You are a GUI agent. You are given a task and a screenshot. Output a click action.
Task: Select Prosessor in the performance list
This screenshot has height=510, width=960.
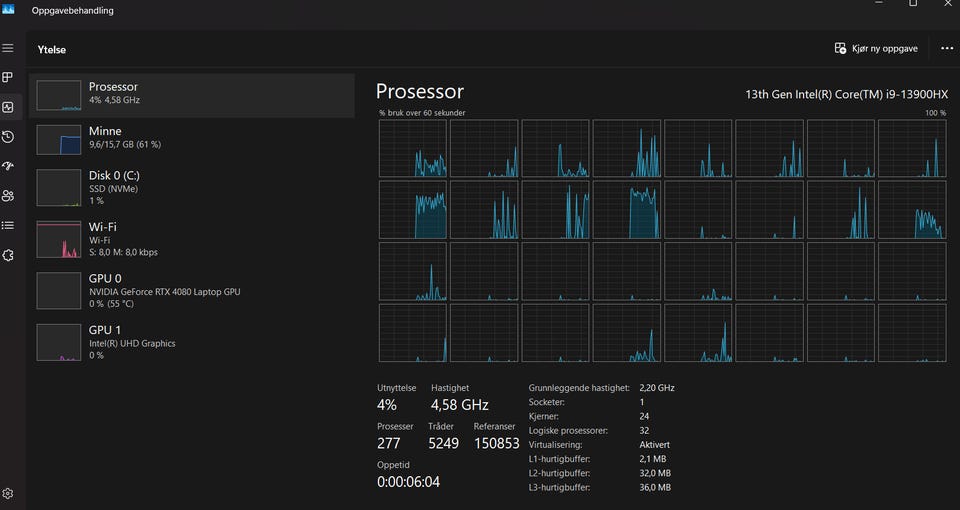point(192,96)
